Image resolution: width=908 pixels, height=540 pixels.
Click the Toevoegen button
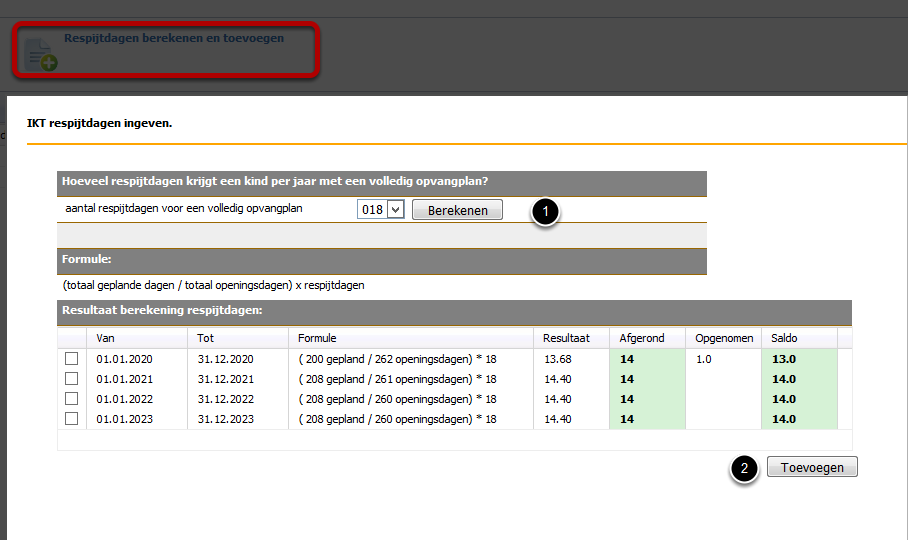point(812,467)
